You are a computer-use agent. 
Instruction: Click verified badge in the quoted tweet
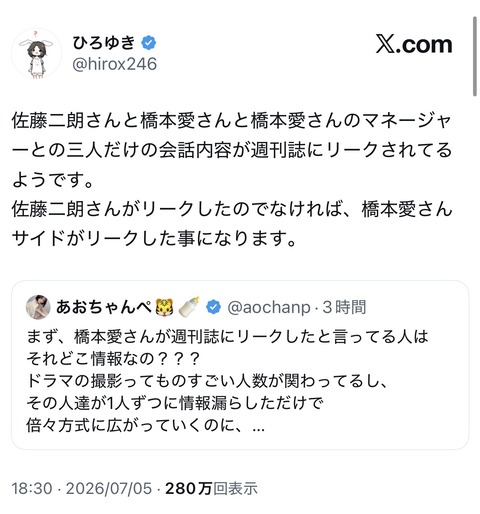tap(214, 307)
